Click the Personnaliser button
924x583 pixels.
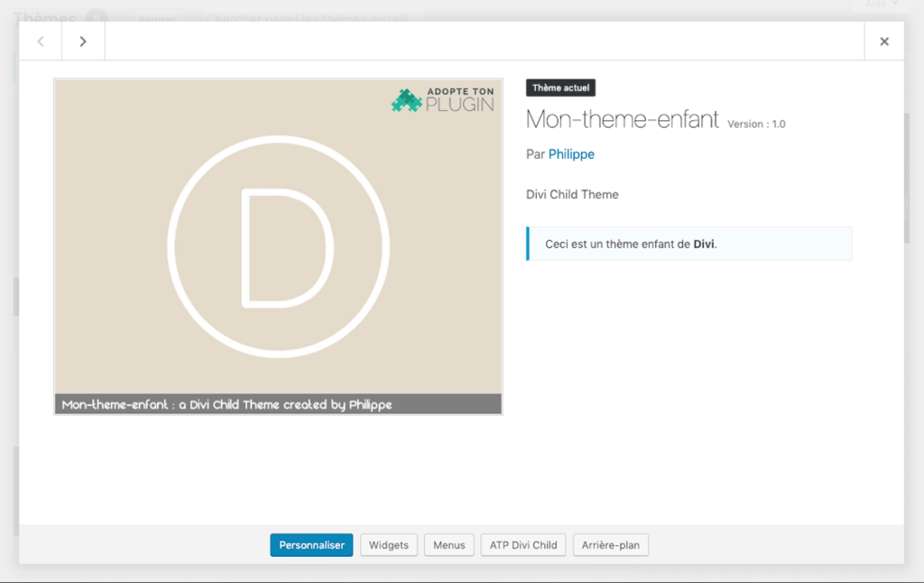tap(311, 545)
